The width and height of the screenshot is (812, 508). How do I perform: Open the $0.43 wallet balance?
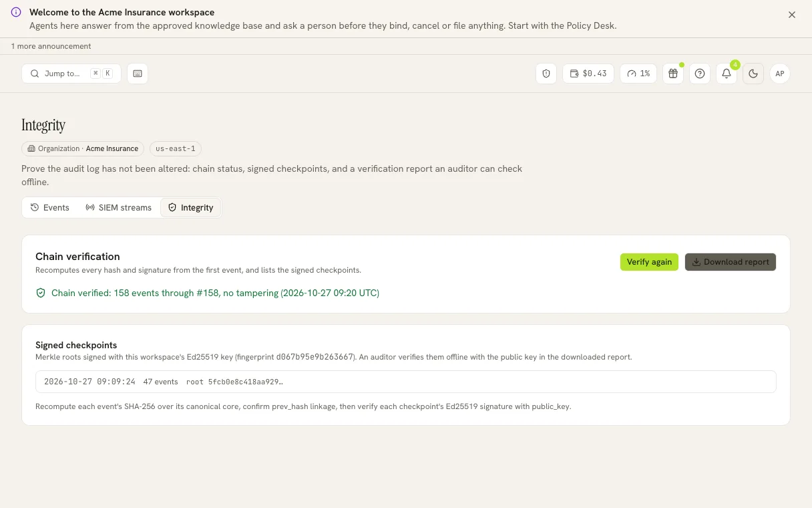click(x=588, y=74)
